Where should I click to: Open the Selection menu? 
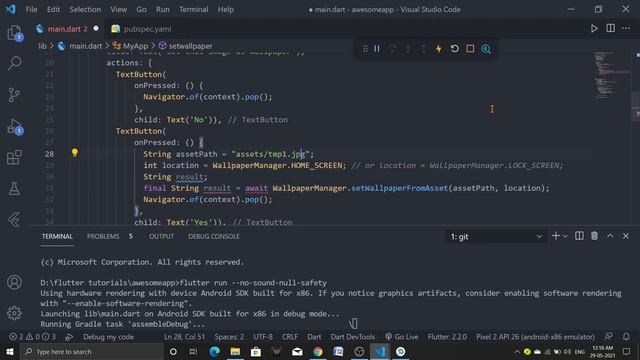[x=85, y=9]
